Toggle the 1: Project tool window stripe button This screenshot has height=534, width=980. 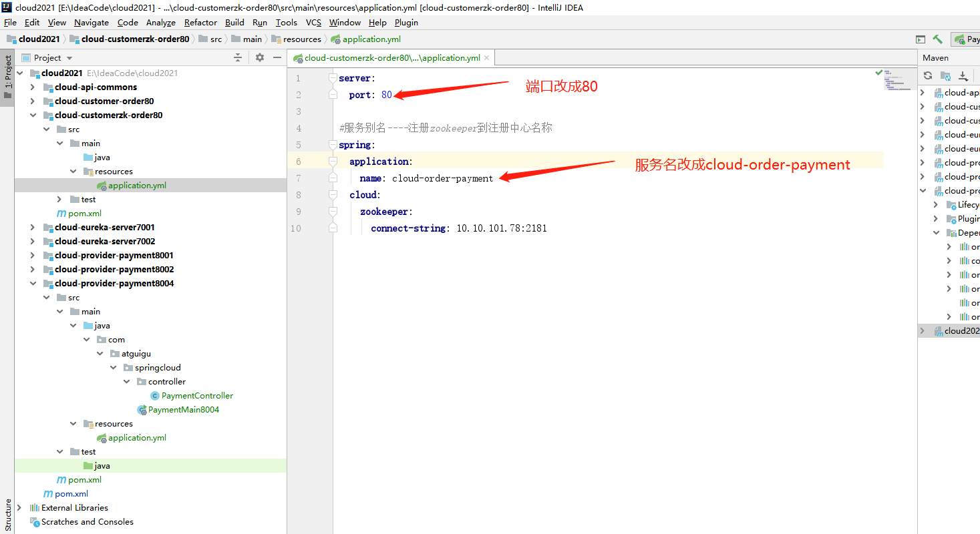7,77
